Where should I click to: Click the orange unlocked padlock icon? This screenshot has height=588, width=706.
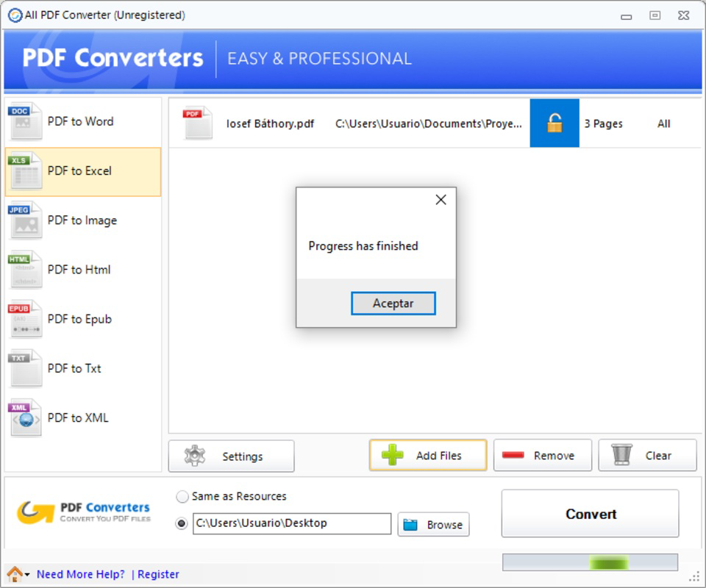pos(555,123)
